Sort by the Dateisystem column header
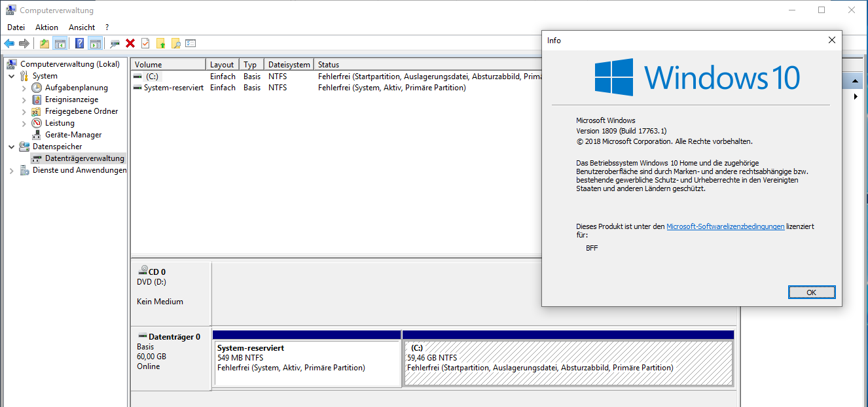The height and width of the screenshot is (407, 868). pos(289,65)
